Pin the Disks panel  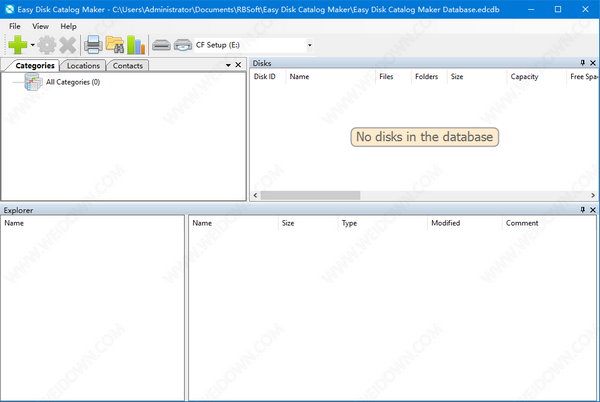point(582,63)
